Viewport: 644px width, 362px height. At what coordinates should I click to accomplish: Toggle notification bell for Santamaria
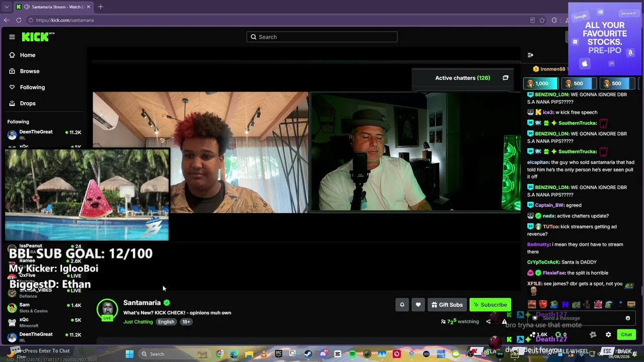click(402, 305)
